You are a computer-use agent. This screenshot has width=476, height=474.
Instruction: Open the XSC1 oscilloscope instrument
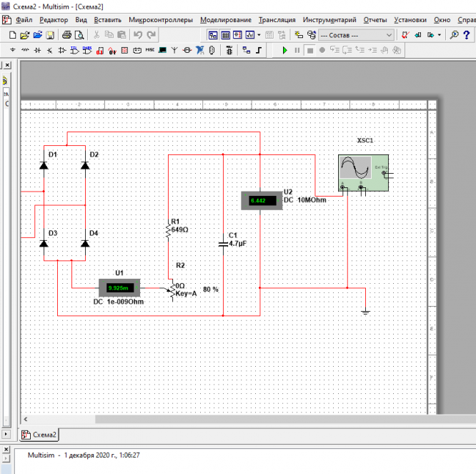click(362, 173)
